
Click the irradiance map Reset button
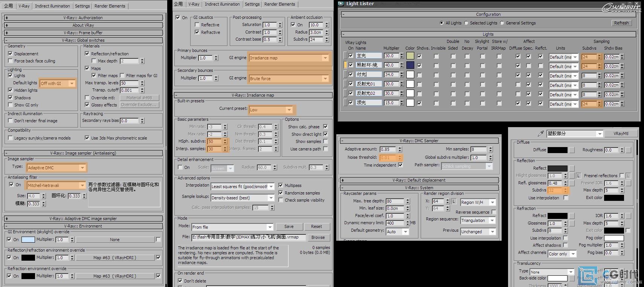[x=316, y=227]
